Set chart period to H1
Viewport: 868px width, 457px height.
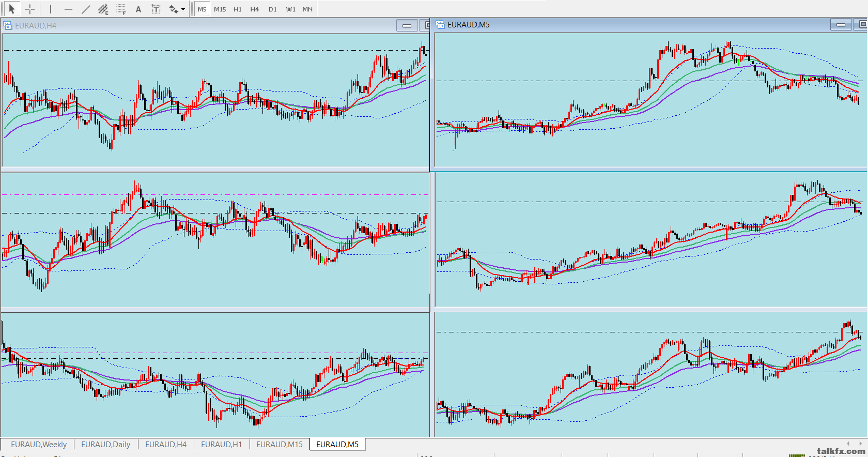point(238,9)
